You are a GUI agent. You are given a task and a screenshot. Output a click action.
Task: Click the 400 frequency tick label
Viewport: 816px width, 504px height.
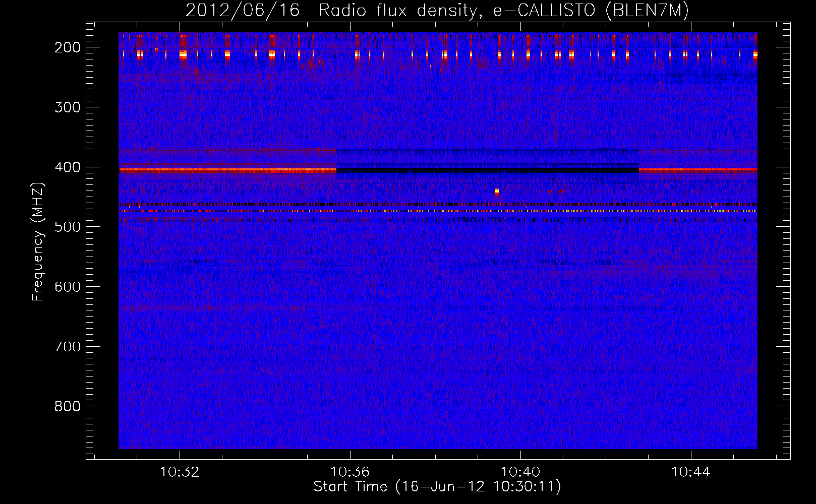(x=67, y=167)
